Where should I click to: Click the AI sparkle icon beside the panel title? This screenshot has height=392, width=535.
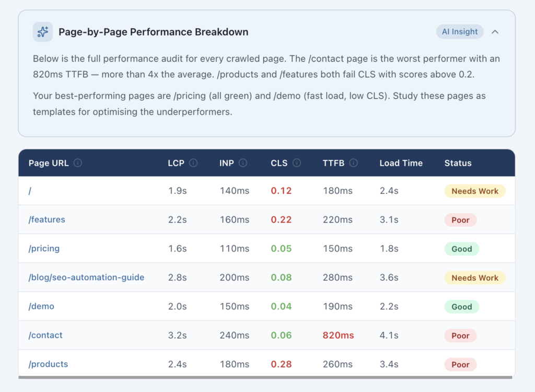[42, 32]
